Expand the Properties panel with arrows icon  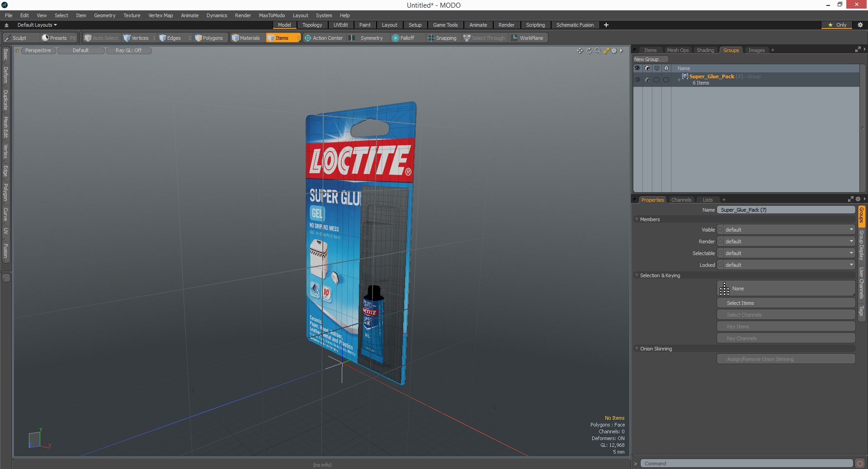(850, 199)
